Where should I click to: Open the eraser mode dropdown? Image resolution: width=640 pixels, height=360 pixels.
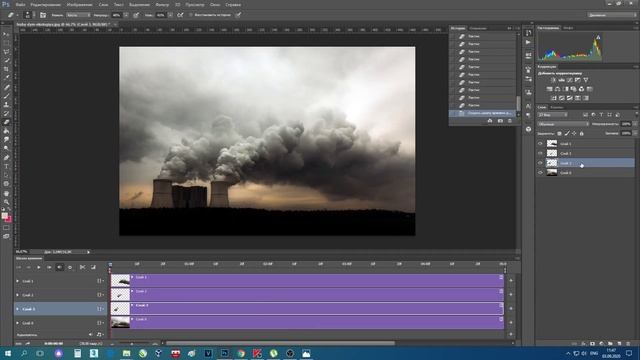pos(78,15)
